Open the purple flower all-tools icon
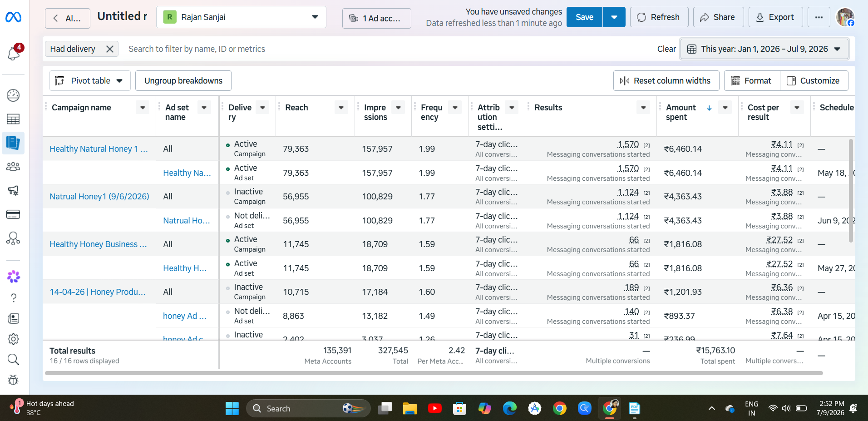The width and height of the screenshot is (868, 421). pos(14,276)
